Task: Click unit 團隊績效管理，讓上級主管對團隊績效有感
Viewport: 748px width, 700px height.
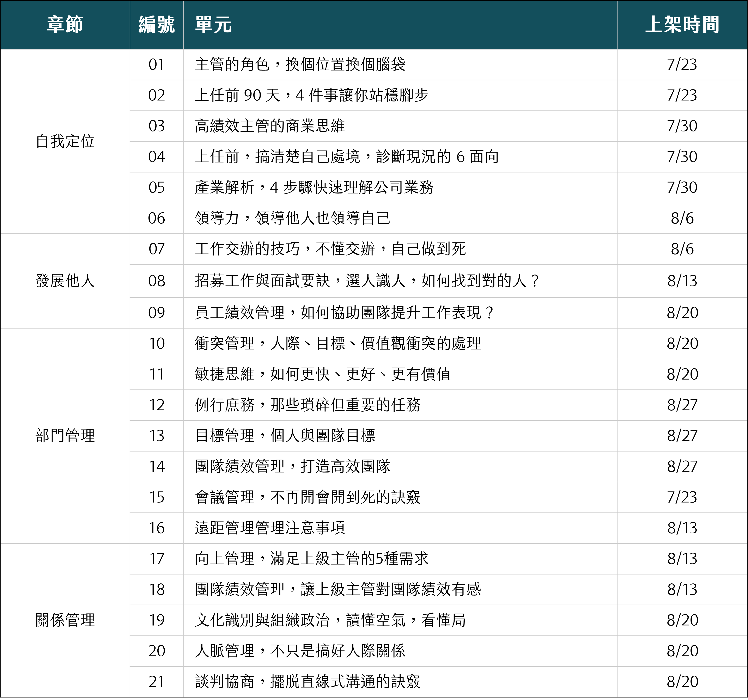Action: pyautogui.click(x=338, y=589)
